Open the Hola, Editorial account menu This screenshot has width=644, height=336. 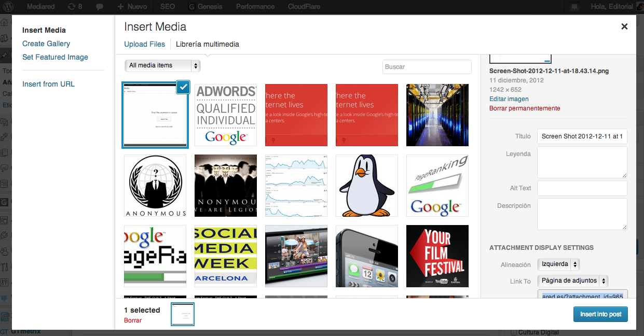[x=613, y=7]
